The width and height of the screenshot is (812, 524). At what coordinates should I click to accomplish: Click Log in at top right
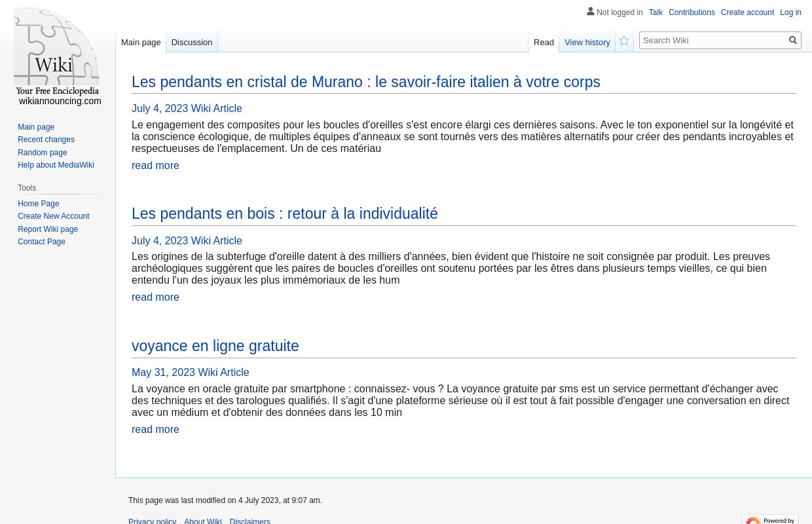tap(790, 12)
